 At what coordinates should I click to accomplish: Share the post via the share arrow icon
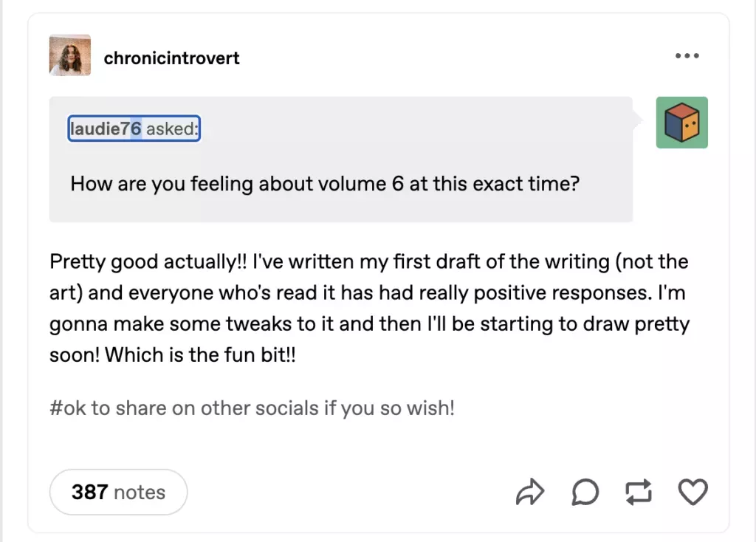[x=531, y=492]
